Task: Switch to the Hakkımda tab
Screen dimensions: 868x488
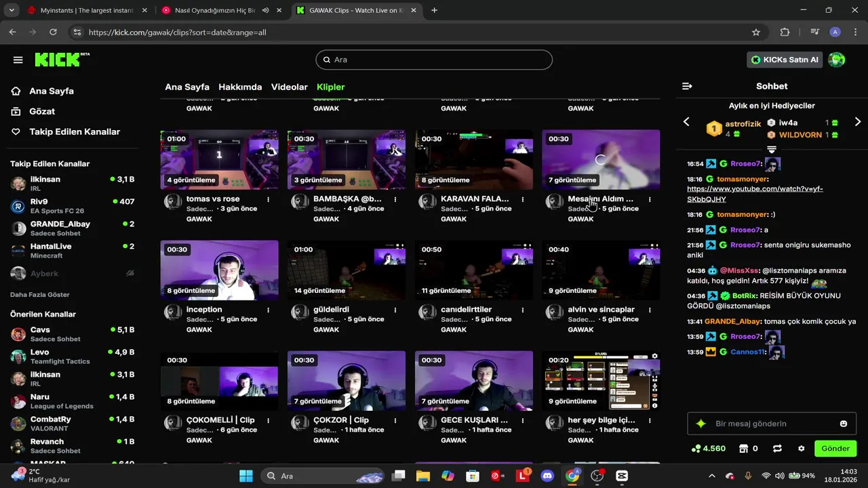Action: [240, 87]
